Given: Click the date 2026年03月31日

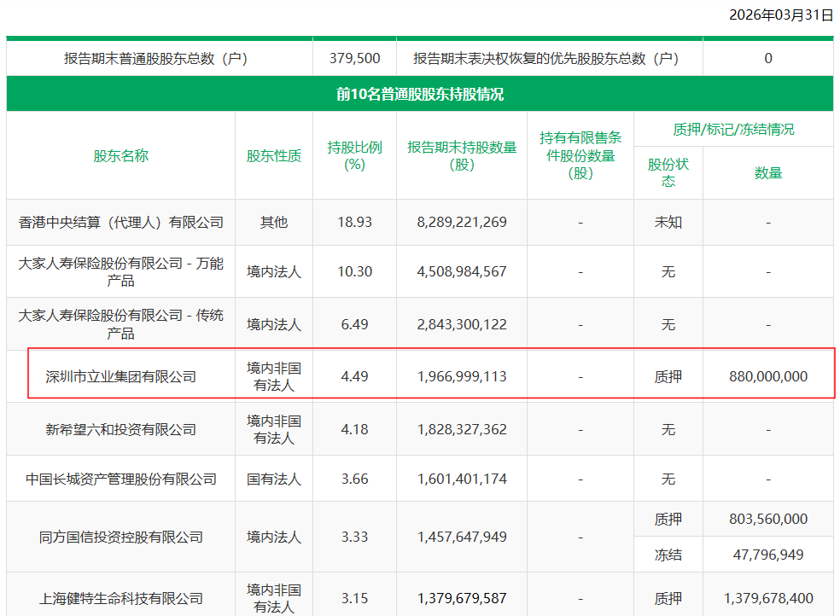Looking at the screenshot, I should point(781,15).
